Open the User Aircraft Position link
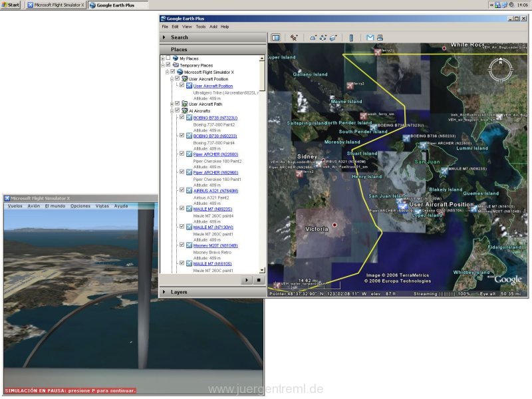The height and width of the screenshot is (399, 532). point(213,86)
